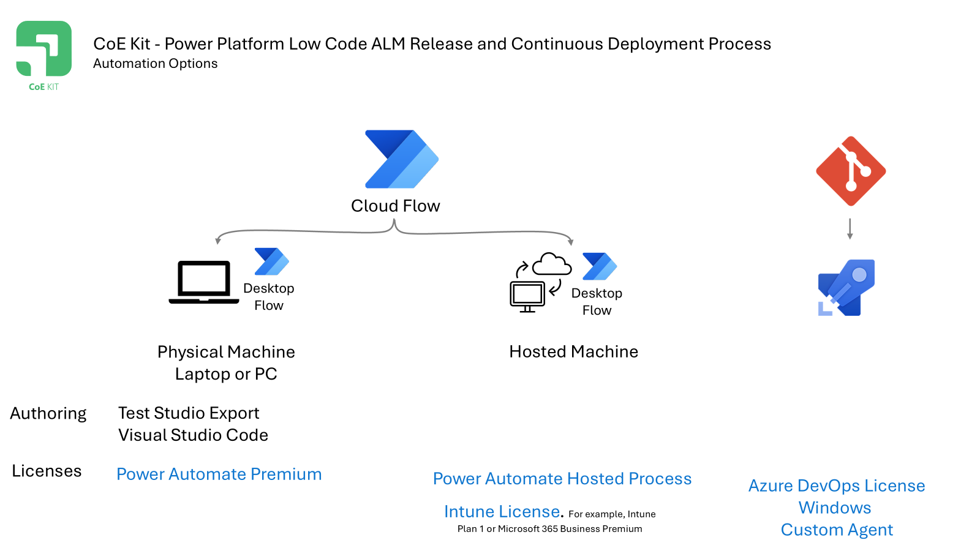Click the green CoE Kit logo
This screenshot has width=980, height=551.
[x=43, y=56]
